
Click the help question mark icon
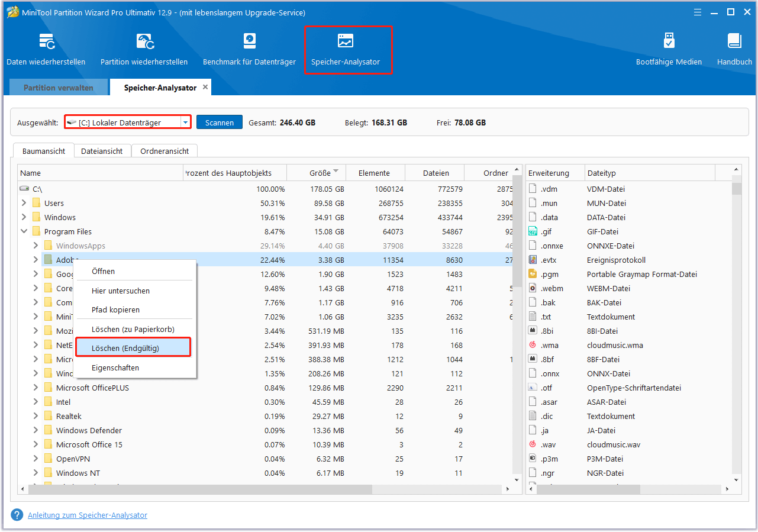(17, 515)
